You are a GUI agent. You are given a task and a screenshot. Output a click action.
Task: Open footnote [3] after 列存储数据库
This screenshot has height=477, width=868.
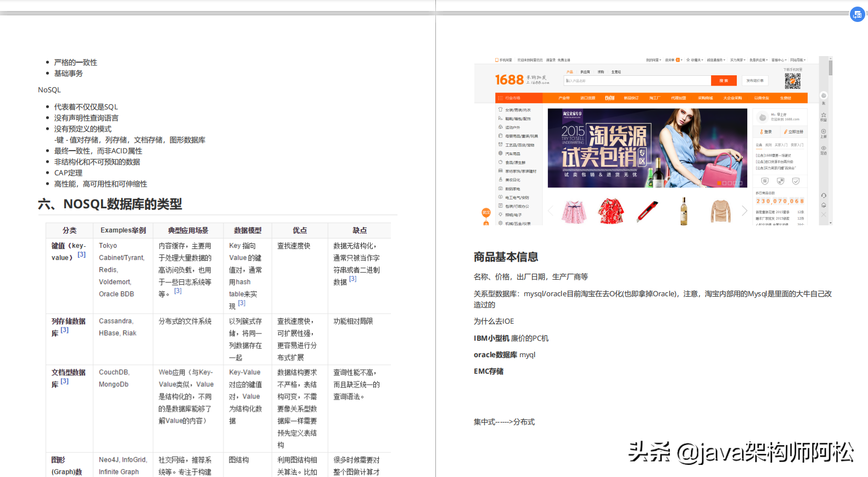tap(64, 330)
